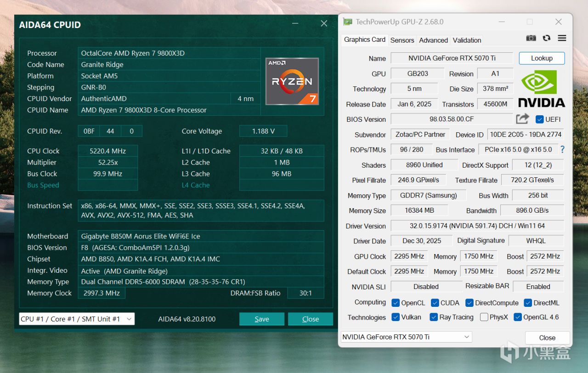Toggle the Ray Tracing checkbox
This screenshot has width=588, height=373.
point(434,317)
